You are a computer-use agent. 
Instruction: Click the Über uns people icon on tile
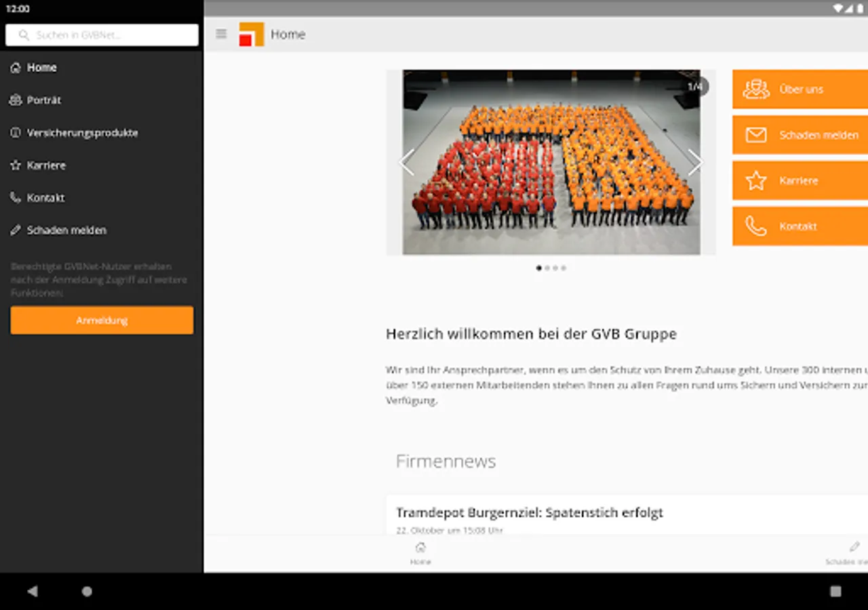(x=756, y=89)
